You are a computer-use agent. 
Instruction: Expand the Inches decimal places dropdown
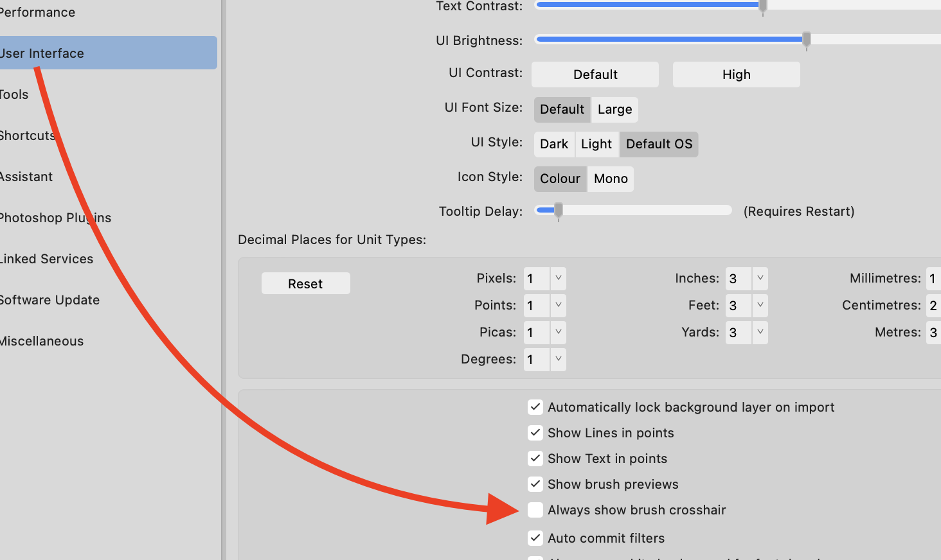click(760, 278)
